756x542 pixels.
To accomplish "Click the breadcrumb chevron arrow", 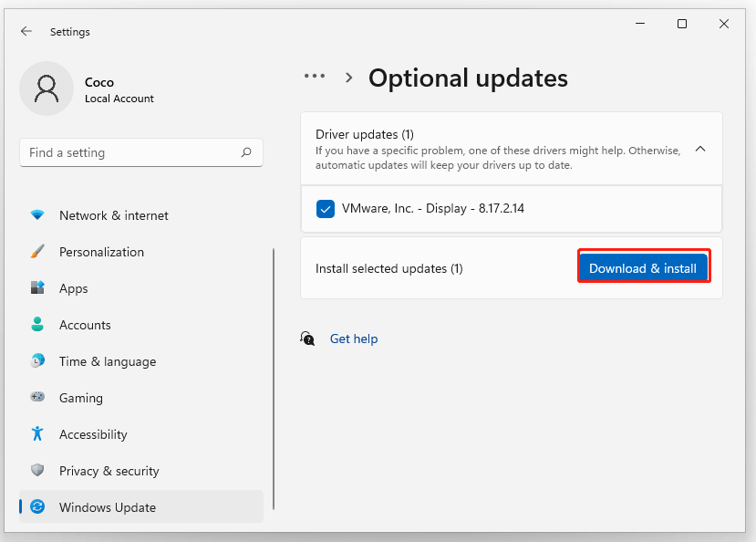I will pos(348,78).
